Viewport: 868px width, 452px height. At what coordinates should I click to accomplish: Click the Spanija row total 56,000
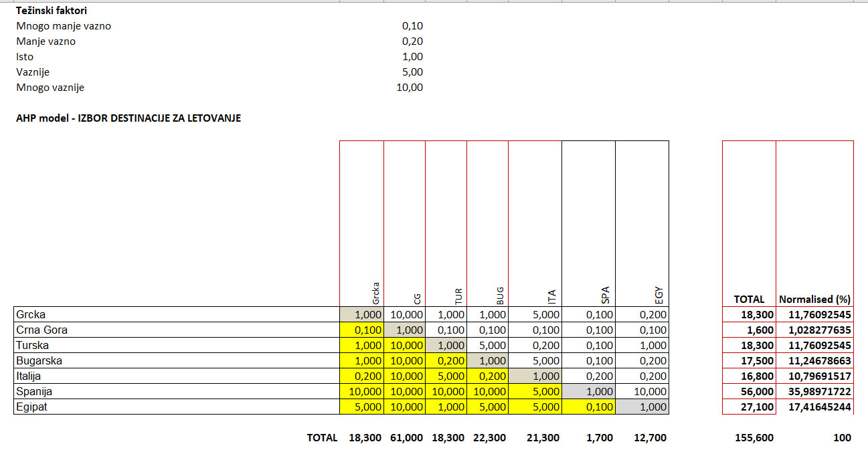click(x=750, y=391)
